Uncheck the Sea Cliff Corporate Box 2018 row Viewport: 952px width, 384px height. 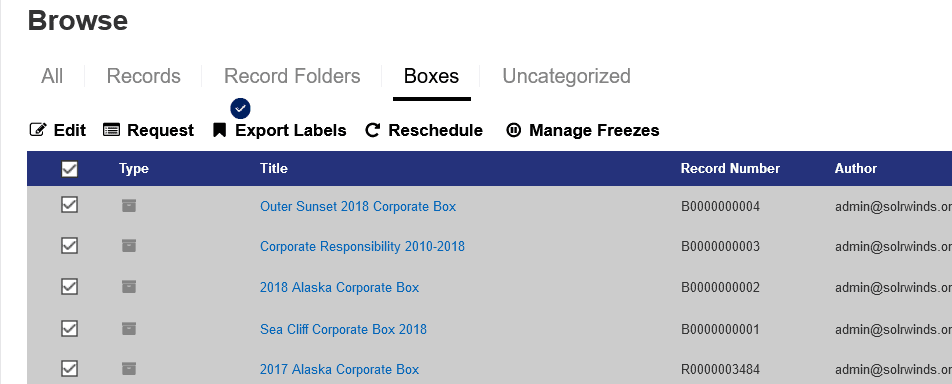click(x=70, y=328)
